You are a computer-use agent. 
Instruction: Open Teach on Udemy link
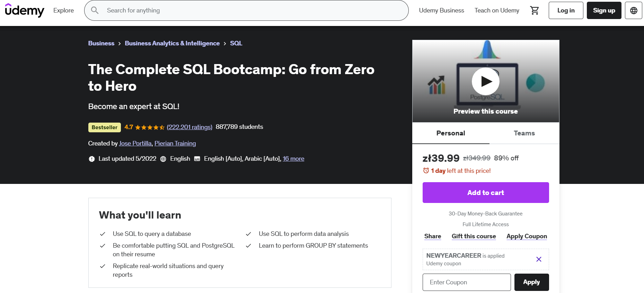tap(497, 10)
